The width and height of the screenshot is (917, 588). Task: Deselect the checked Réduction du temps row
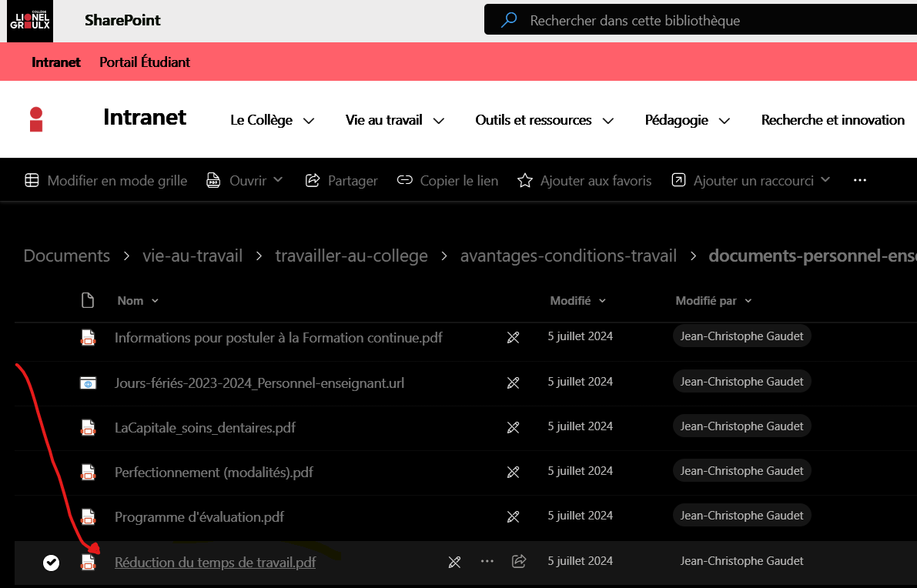pos(51,563)
